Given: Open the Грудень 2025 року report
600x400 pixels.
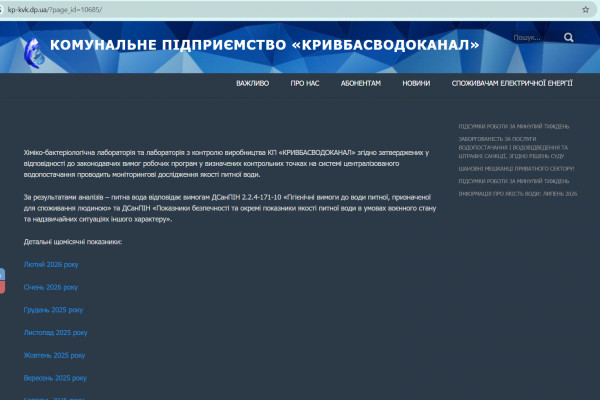Looking at the screenshot, I should pos(53,310).
